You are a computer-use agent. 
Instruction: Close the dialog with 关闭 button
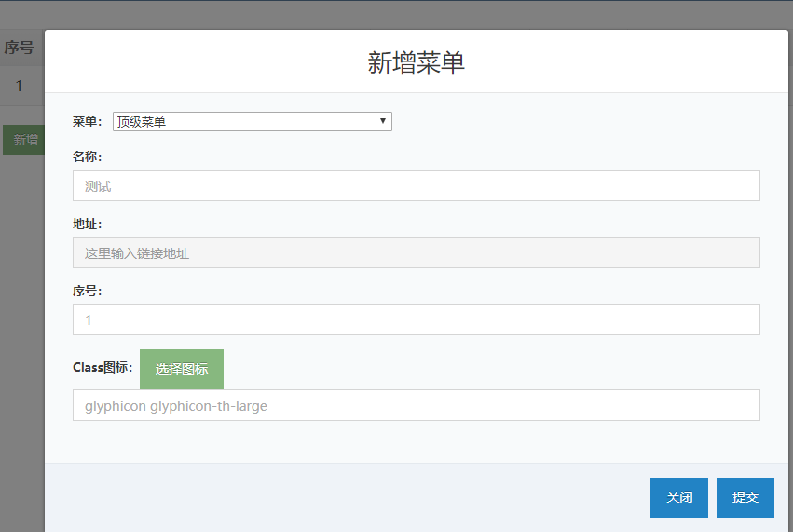point(678,498)
